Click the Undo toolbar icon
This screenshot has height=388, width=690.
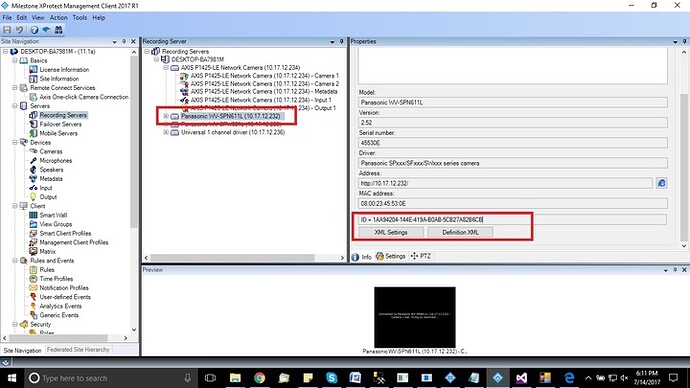tap(19, 30)
